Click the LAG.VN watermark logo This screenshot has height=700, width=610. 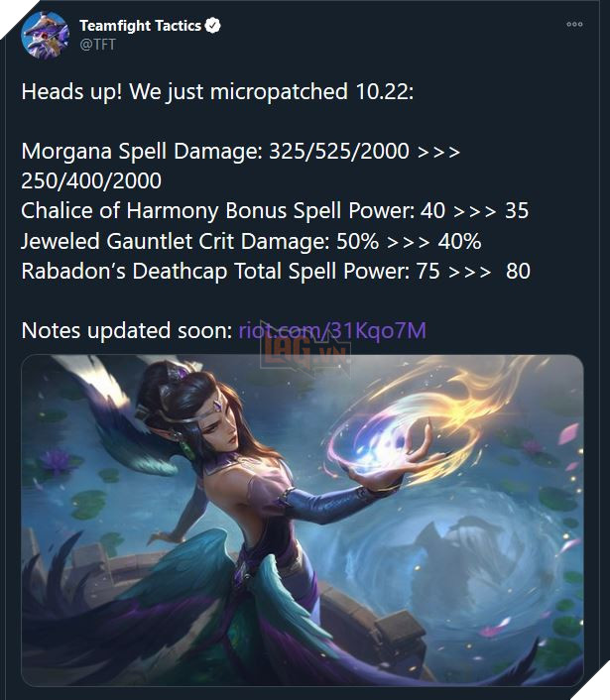pos(305,350)
